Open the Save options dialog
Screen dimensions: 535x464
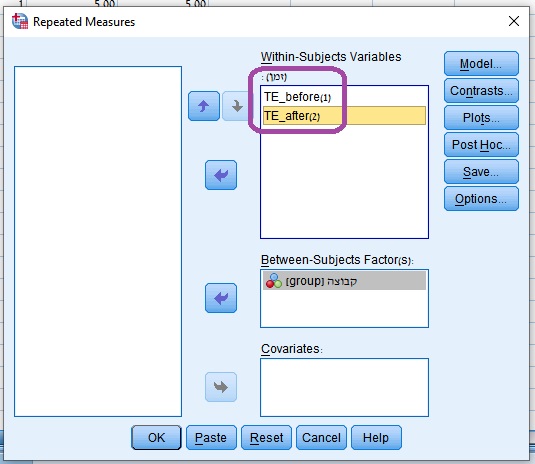click(x=481, y=171)
